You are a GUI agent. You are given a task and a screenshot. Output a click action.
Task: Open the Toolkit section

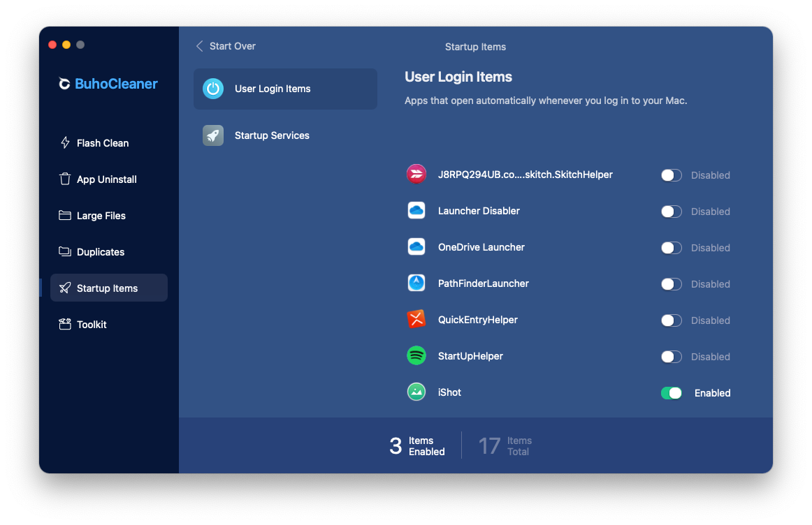[x=109, y=325]
